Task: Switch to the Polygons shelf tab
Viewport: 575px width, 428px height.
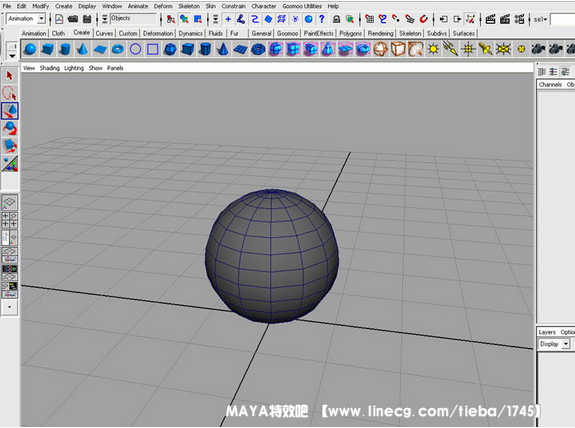Action: (351, 33)
